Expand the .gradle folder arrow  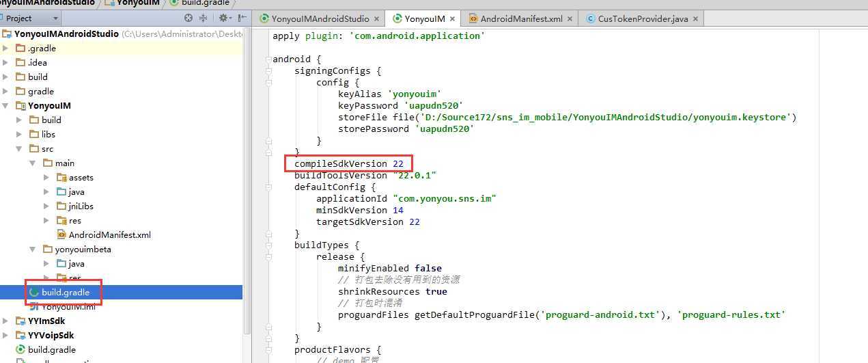[5, 49]
